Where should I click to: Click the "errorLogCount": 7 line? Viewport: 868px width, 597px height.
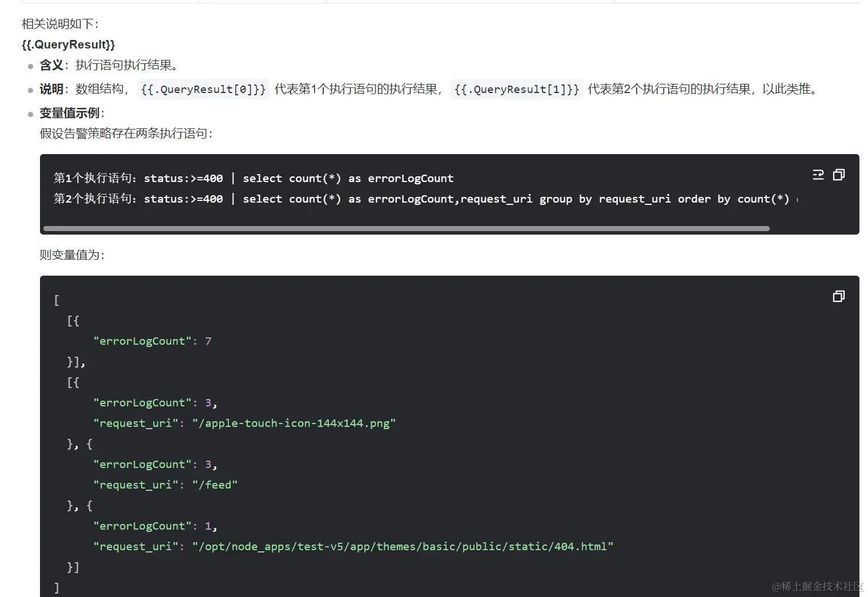point(152,341)
